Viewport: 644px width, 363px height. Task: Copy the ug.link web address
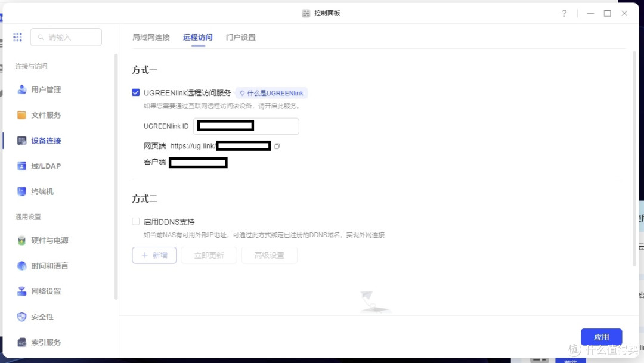(277, 146)
